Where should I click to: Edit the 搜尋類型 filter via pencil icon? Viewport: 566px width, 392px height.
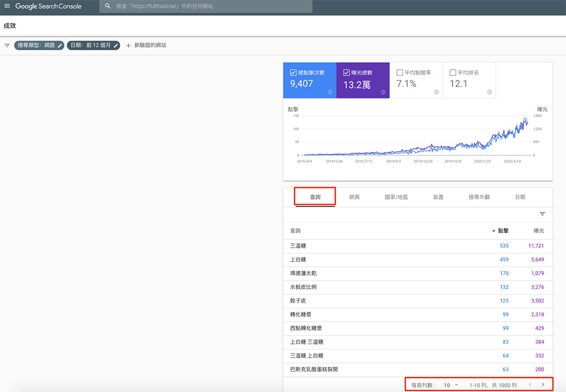point(61,45)
